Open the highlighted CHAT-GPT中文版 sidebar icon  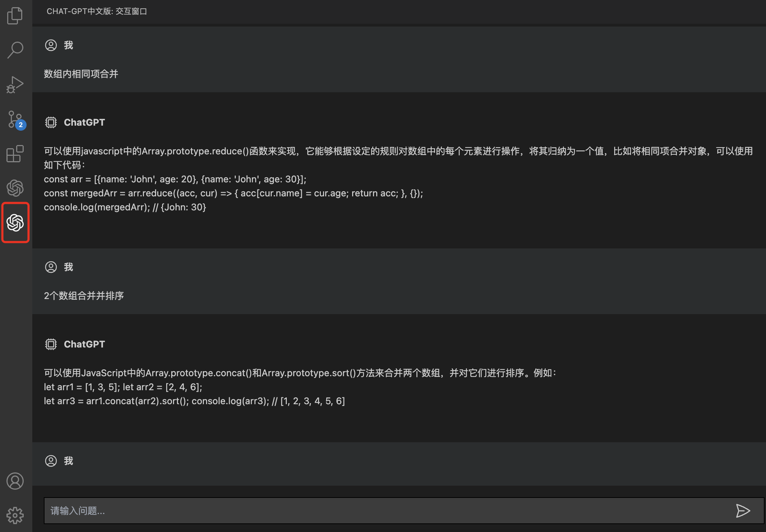pyautogui.click(x=15, y=223)
